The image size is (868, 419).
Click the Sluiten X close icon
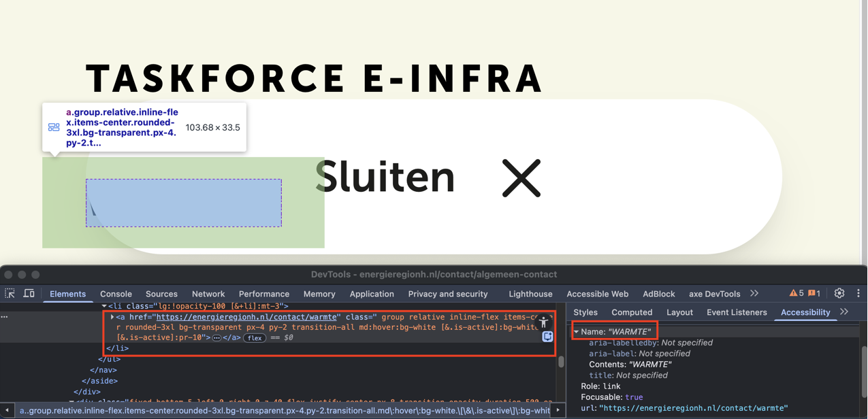pos(521,178)
